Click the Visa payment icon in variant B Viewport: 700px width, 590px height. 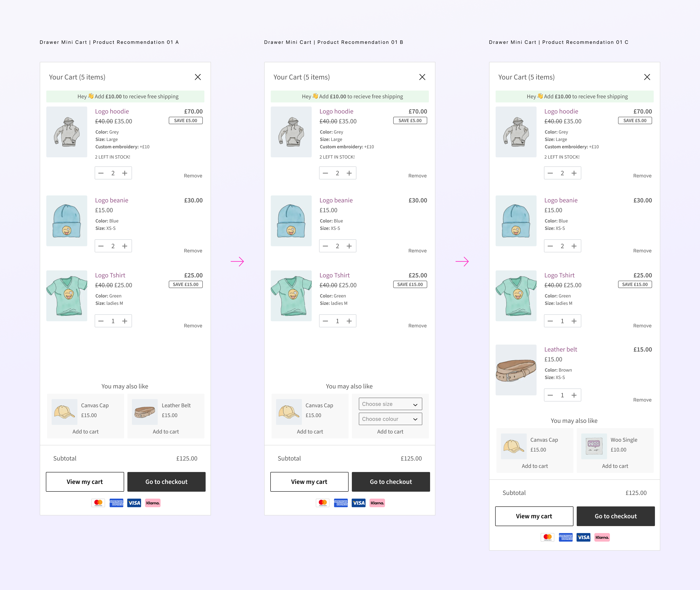(x=358, y=503)
